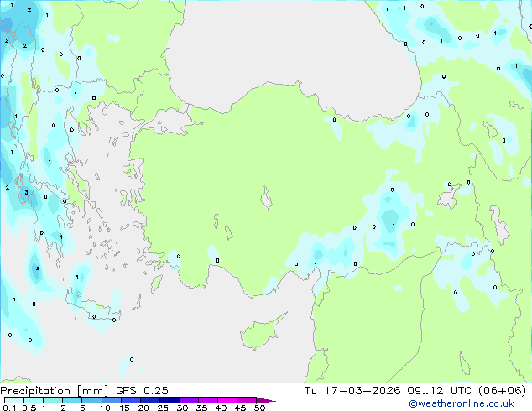
Task: Click the 40–45 mm legend swatch
Action: 227,400
